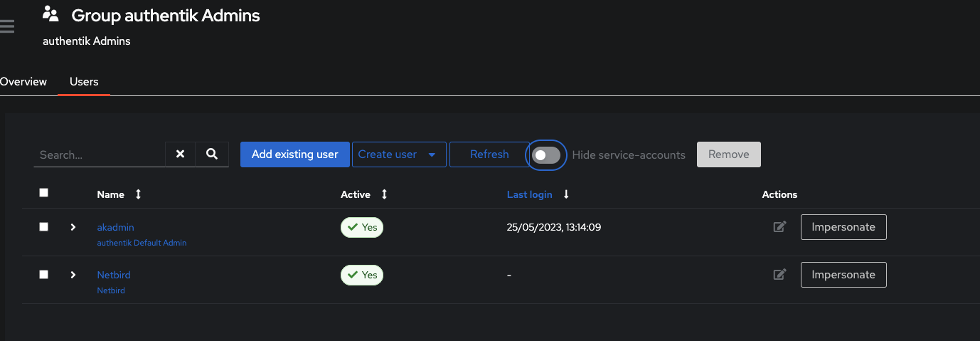Click the Remove button
The image size is (980, 341).
[729, 154]
